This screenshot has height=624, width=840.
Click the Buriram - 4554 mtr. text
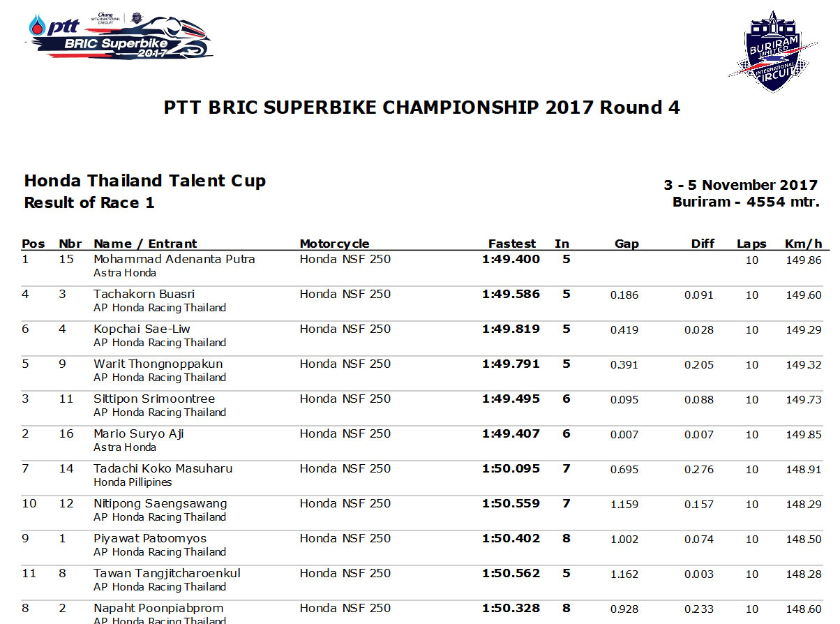745,202
